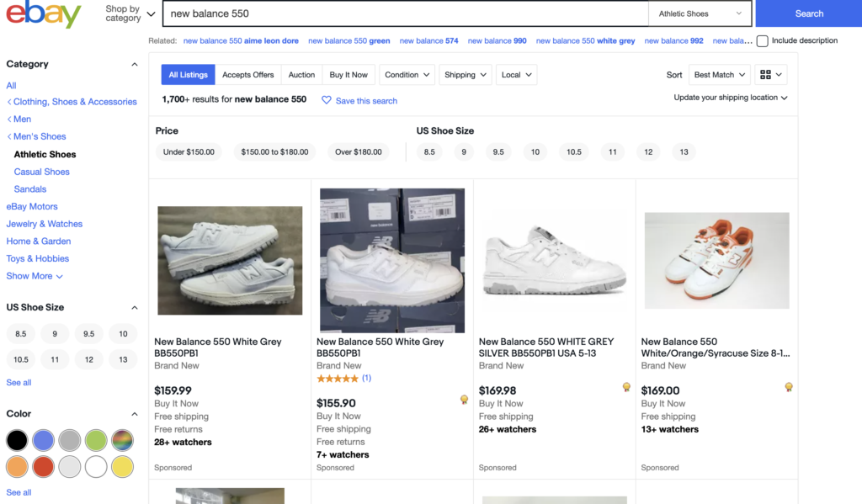
Task: Toggle size 9.5 in the top size filter
Action: click(x=498, y=152)
